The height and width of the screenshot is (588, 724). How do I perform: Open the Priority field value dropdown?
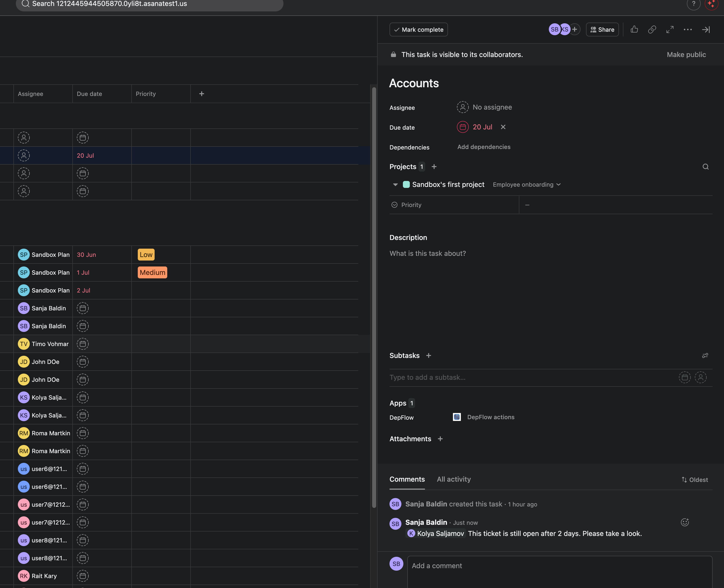(615, 205)
